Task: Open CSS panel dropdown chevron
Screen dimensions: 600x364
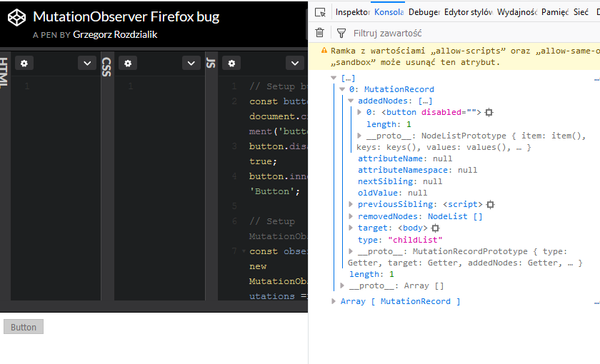Action: [x=191, y=63]
